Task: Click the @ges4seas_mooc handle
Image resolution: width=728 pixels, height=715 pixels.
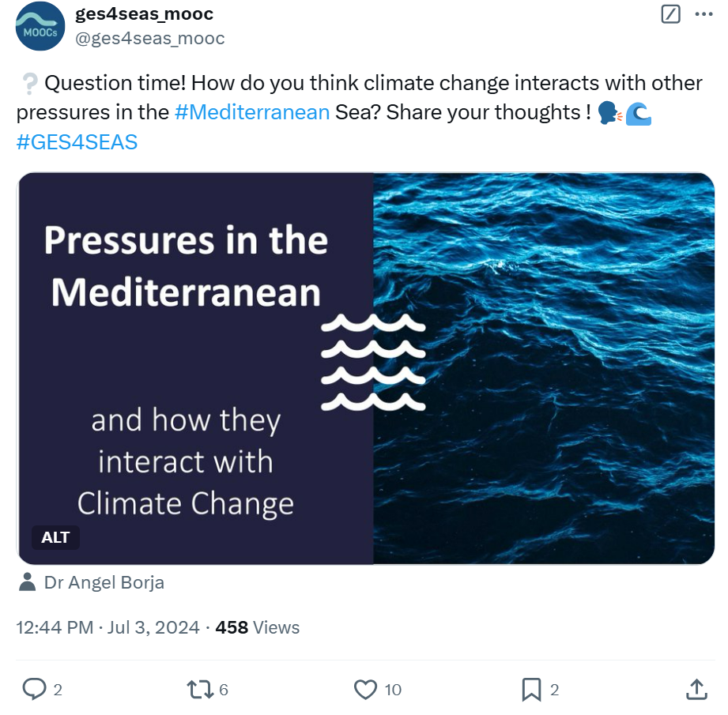Action: (x=149, y=38)
